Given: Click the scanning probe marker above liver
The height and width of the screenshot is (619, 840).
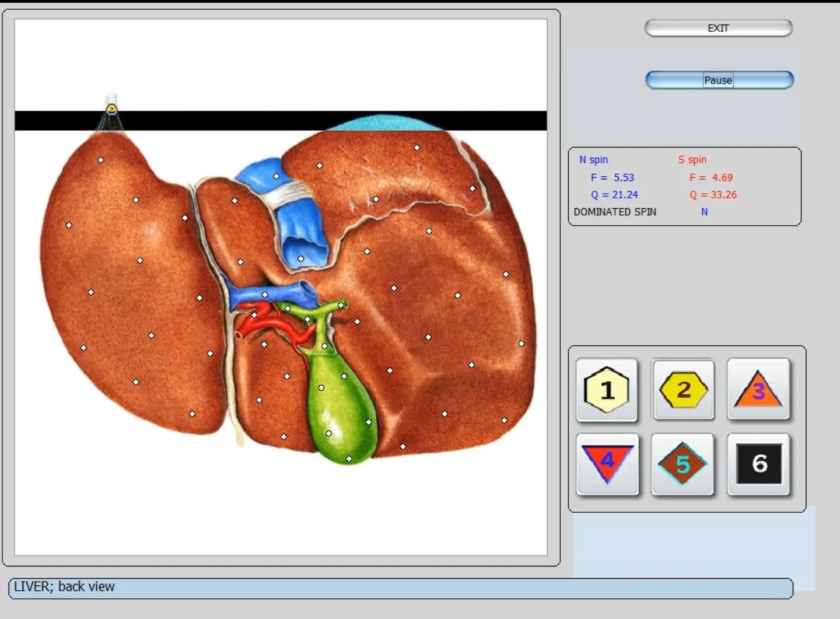Looking at the screenshot, I should pos(111,109).
